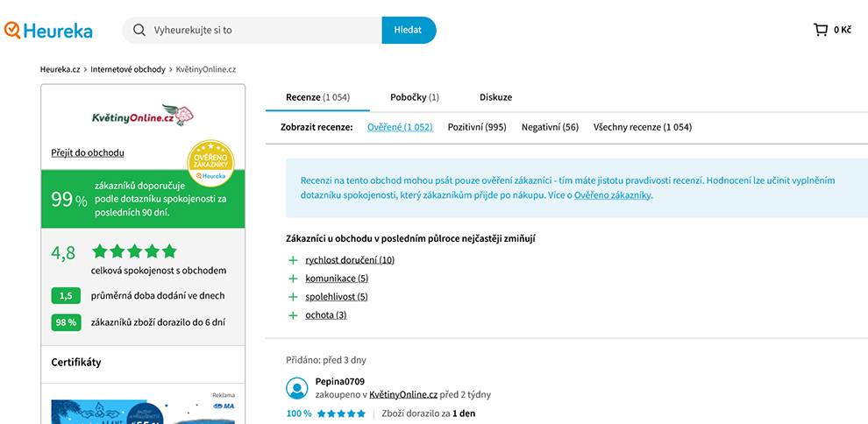Open the Ověřeno zákazníky info link
Screen dimensions: 868x424
pyautogui.click(x=613, y=195)
